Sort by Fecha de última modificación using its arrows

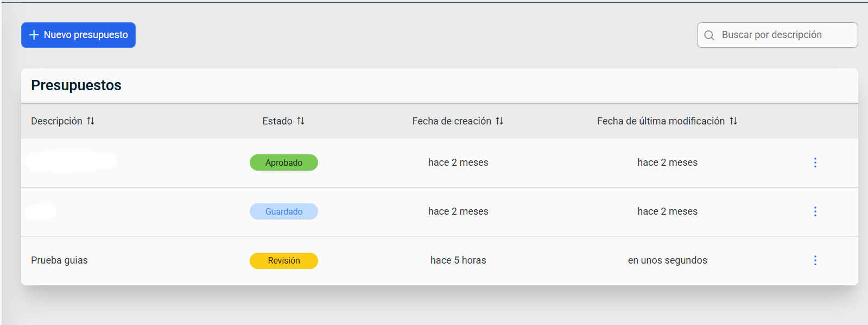(x=734, y=121)
